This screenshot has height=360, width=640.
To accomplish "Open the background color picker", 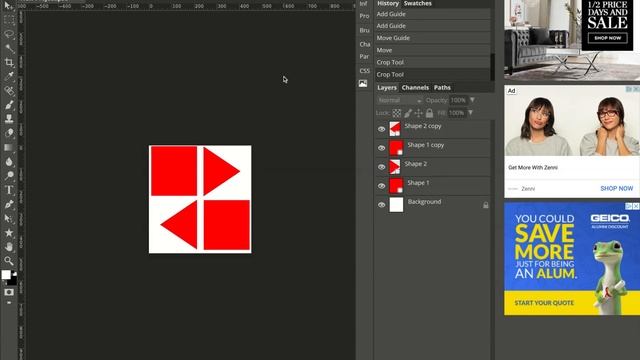I will click(x=13, y=281).
